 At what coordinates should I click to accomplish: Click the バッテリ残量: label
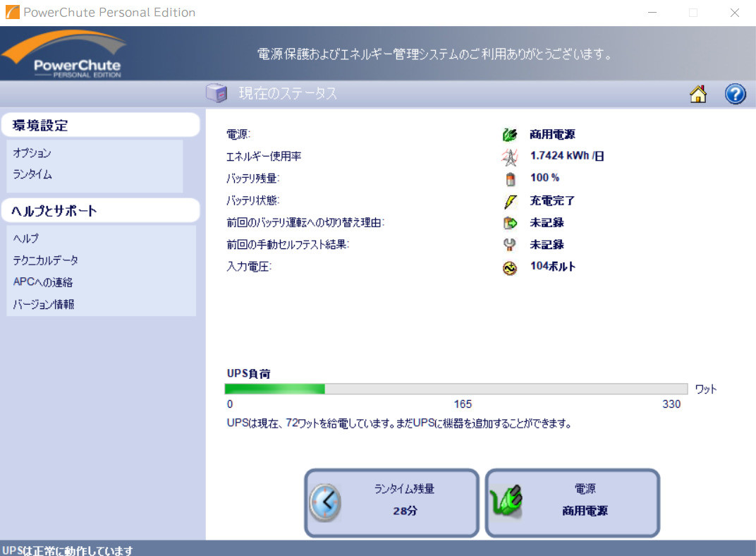[253, 179]
